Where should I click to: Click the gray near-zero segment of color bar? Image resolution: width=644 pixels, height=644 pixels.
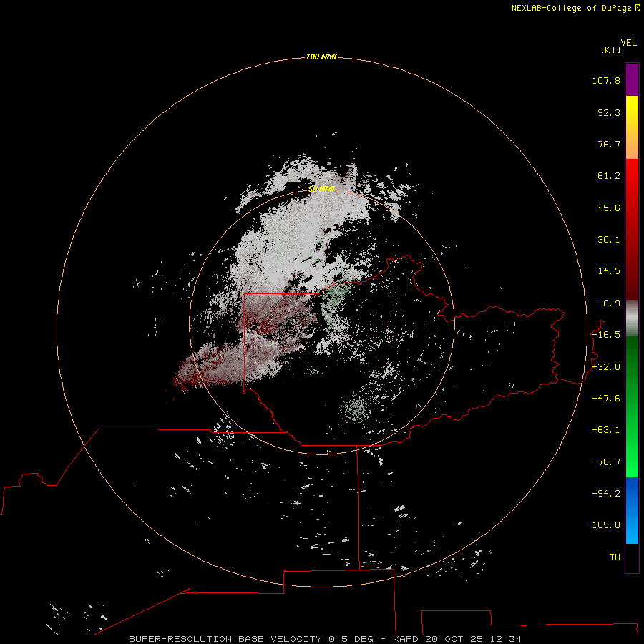(632, 318)
